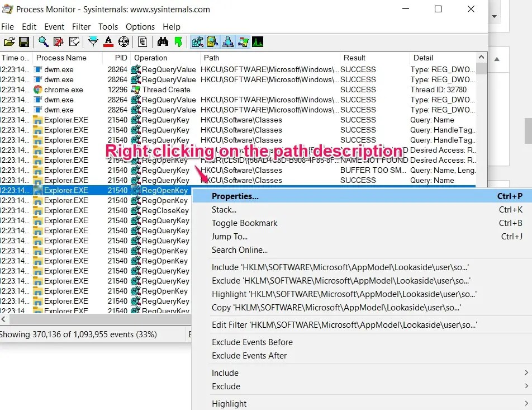Toggle Show Network Activity icon

pos(228,42)
